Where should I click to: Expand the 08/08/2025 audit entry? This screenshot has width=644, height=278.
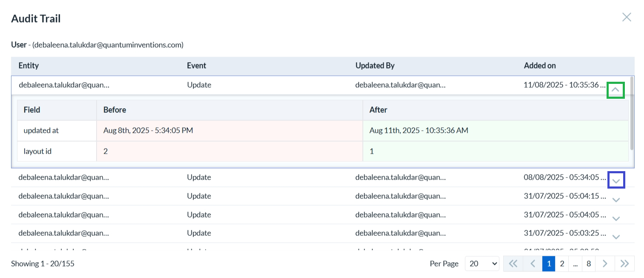point(616,180)
